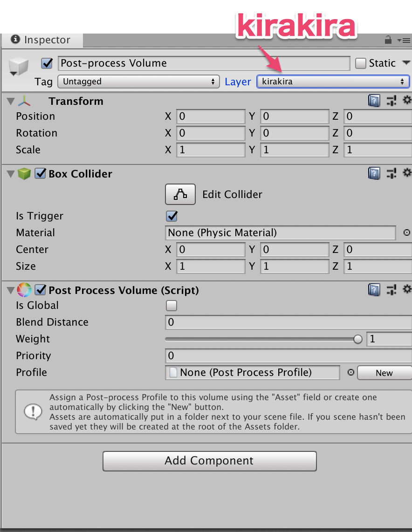412x532 pixels.
Task: Click the Post Process Volume color icon
Action: coord(24,290)
